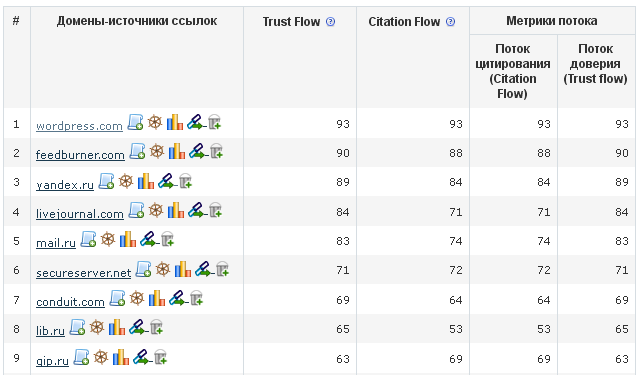Click the Домены-источники ссылок column header
This screenshot has height=375, width=640.
tap(137, 21)
